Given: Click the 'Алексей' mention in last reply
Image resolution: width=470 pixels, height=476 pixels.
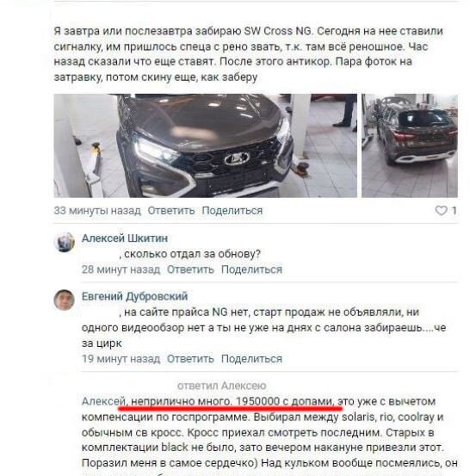Looking at the screenshot, I should click(103, 401).
